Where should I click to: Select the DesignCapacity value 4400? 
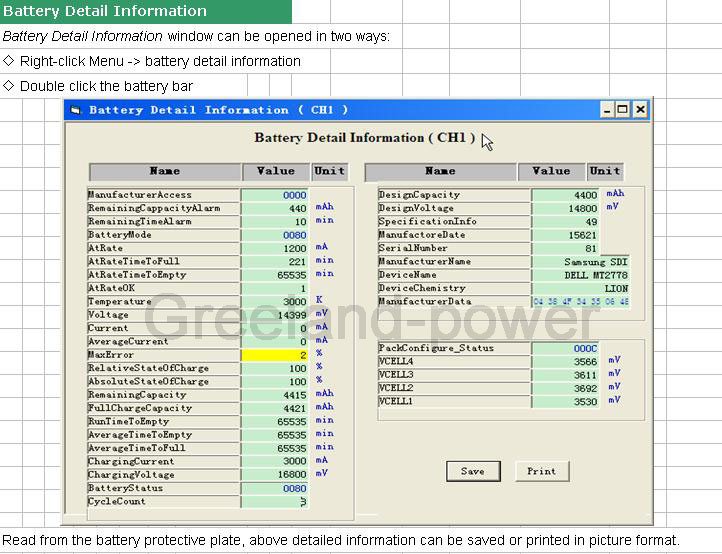[565, 195]
